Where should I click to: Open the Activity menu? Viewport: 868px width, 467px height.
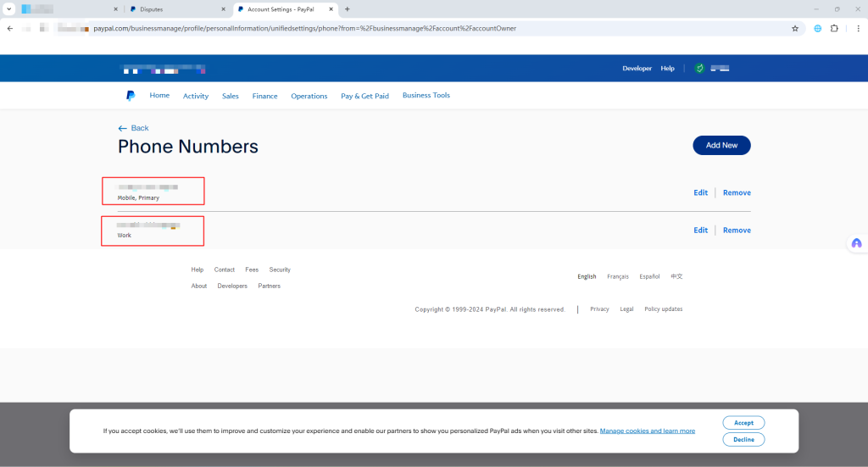tap(196, 96)
